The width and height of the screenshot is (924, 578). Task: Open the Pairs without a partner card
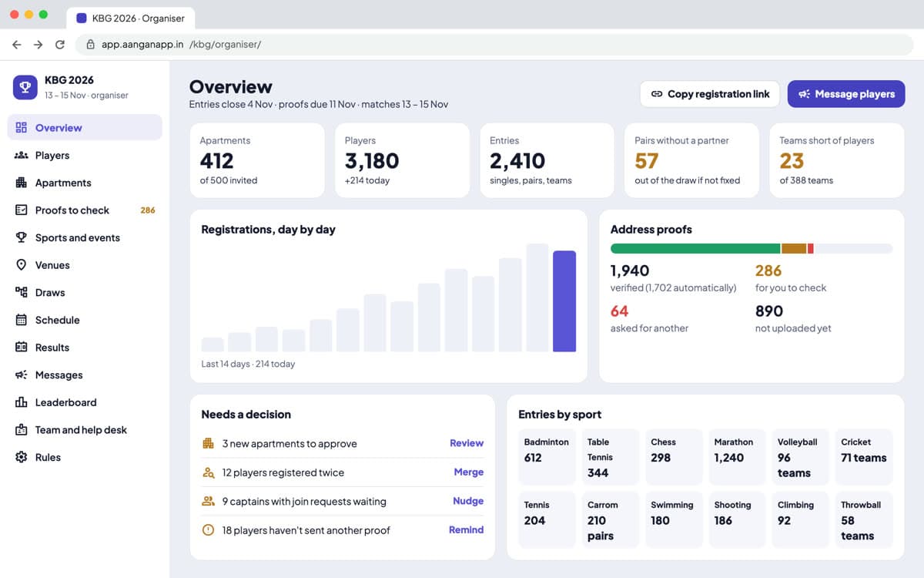(x=691, y=160)
